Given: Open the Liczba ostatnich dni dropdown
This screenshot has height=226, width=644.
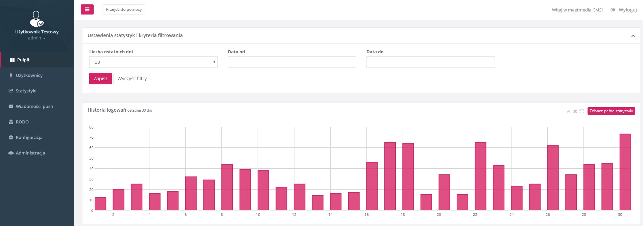Looking at the screenshot, I should [x=153, y=62].
